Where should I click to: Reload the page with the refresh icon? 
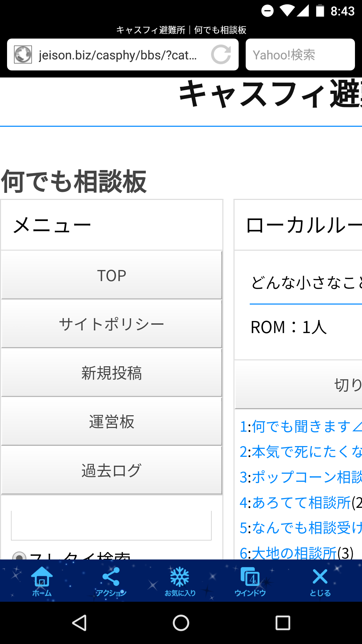pos(221,54)
